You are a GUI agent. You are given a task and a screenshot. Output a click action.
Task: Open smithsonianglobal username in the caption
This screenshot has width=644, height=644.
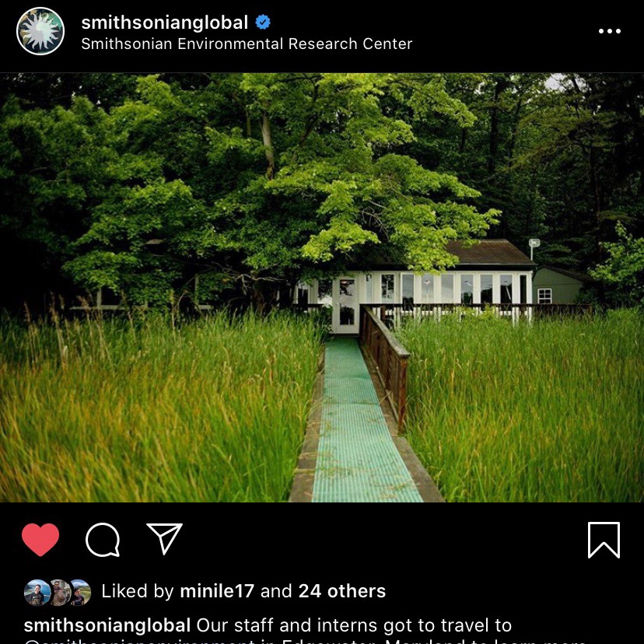[x=107, y=625]
